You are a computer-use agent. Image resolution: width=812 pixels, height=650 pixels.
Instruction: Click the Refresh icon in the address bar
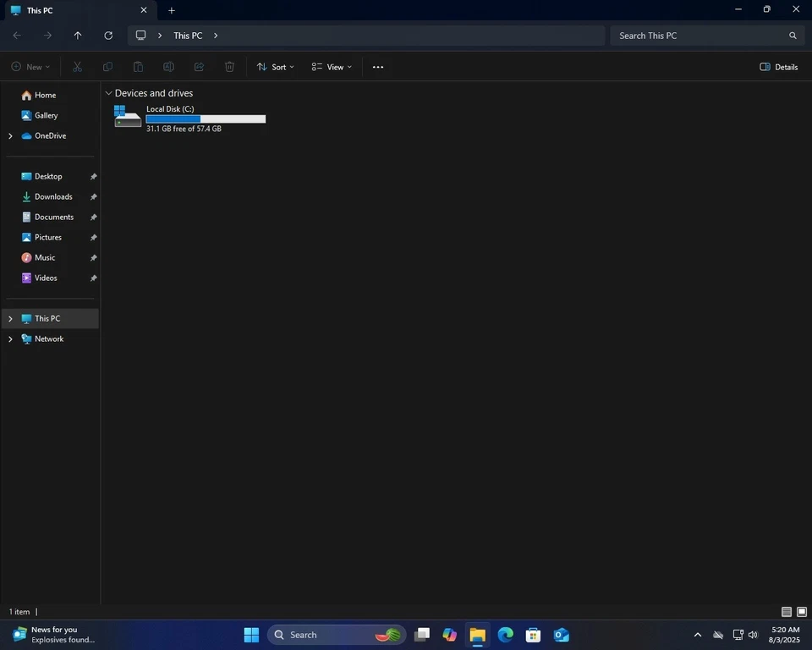pos(108,36)
